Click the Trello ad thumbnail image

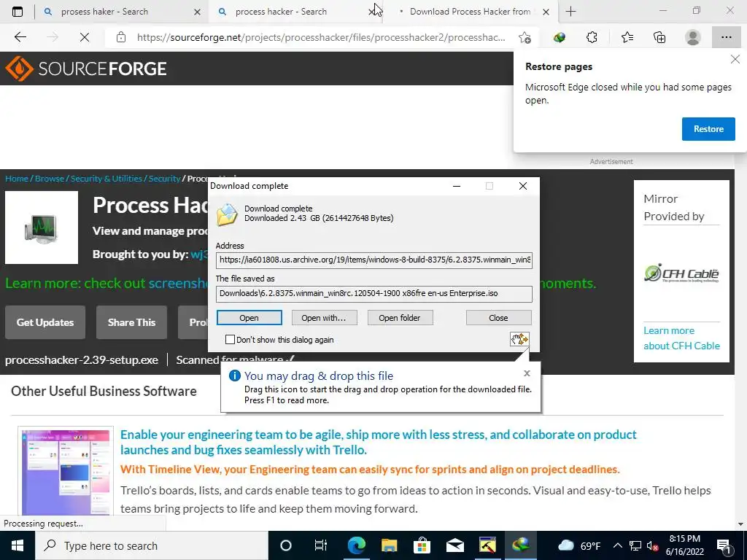click(x=66, y=472)
